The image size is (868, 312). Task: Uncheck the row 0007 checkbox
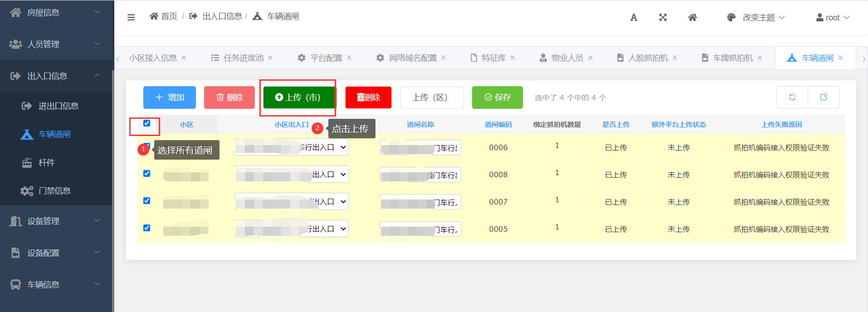146,200
